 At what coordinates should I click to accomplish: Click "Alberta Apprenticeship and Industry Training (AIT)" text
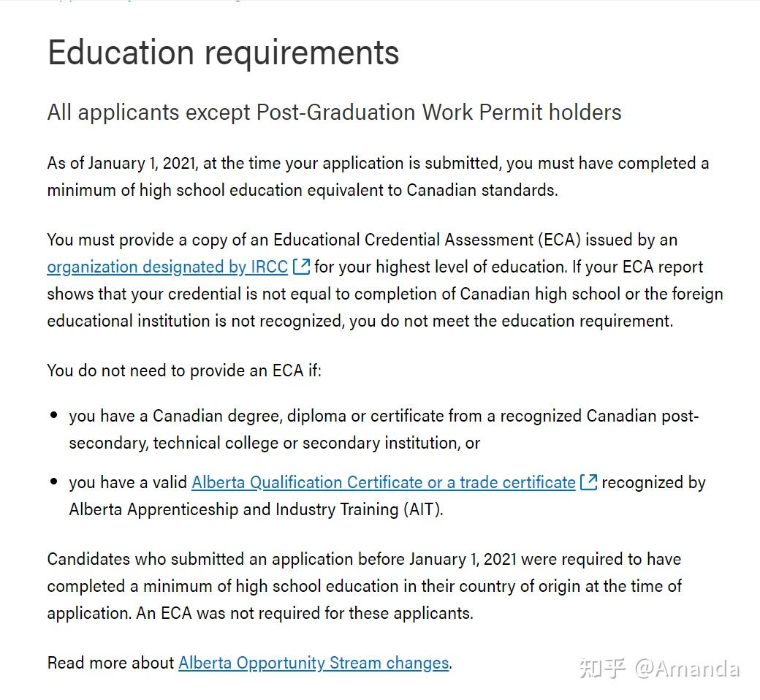coord(256,509)
